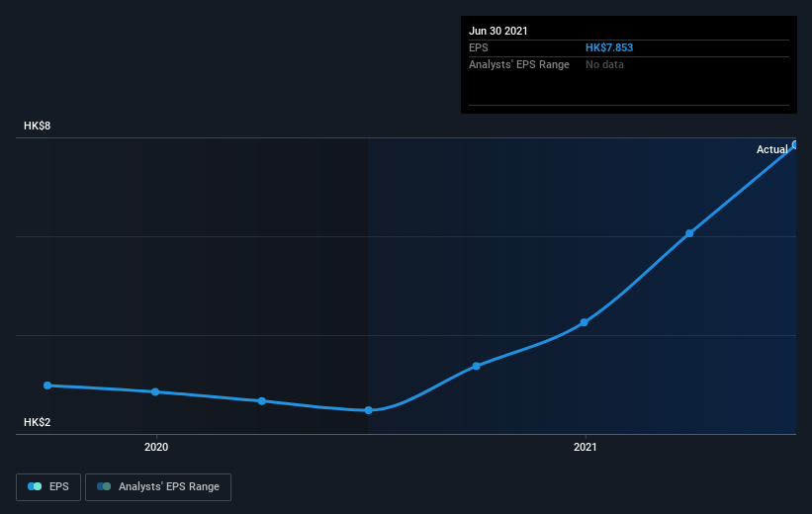Select the EPS data point in late 2020 on the rising curve
Image resolution: width=812 pixels, height=514 pixels.
pyautogui.click(x=477, y=366)
